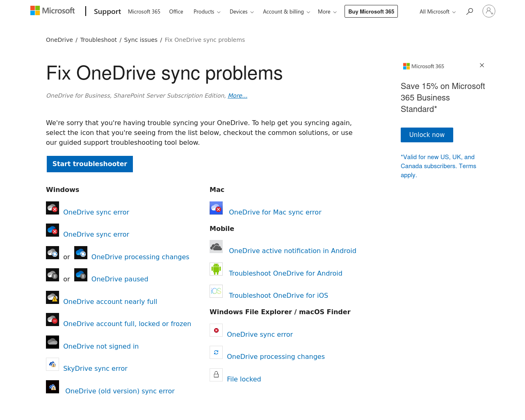Screen dimensions: 525x420
Task: Click the iOS logo icon
Action: tap(216, 291)
